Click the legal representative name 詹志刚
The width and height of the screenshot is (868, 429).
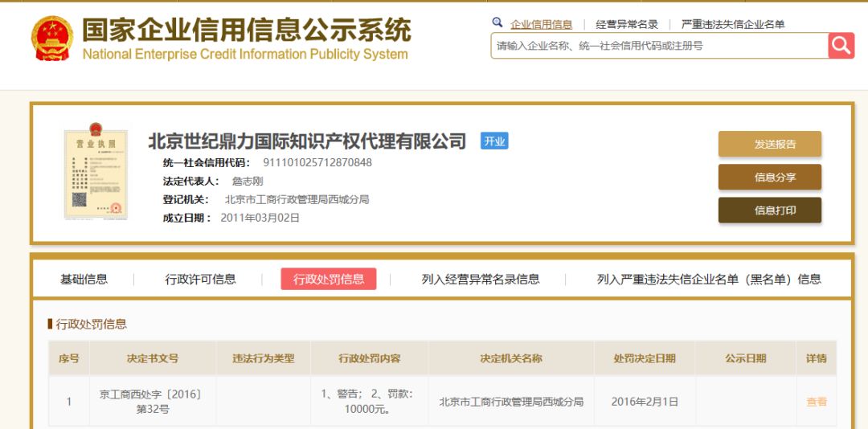point(247,181)
